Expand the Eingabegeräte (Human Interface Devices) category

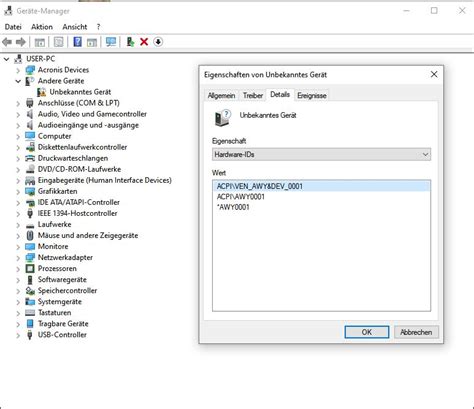coord(18,180)
